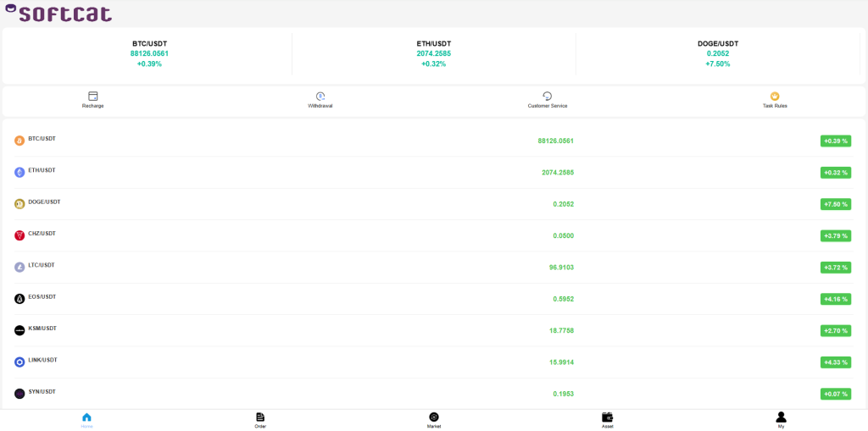Select KSM/USDT pair name
This screenshot has height=431, width=868.
click(42, 328)
